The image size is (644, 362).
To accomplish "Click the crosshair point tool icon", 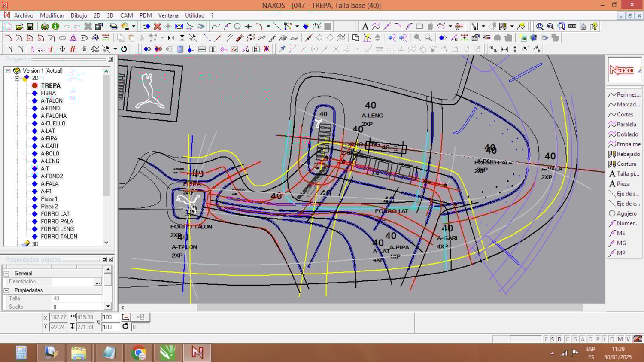I will (248, 27).
